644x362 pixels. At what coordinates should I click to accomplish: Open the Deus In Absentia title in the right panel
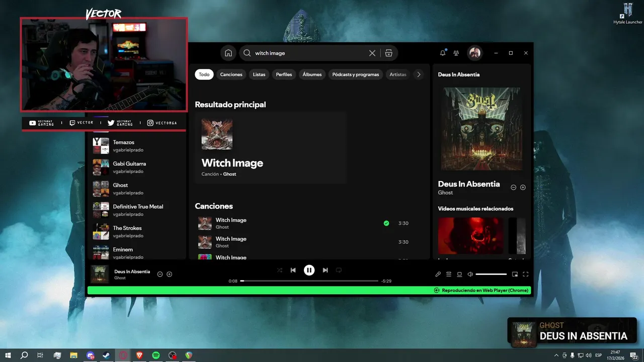(469, 184)
